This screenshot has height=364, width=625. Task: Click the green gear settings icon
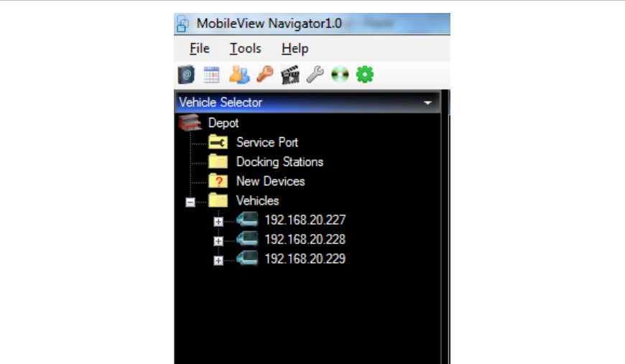coord(365,75)
